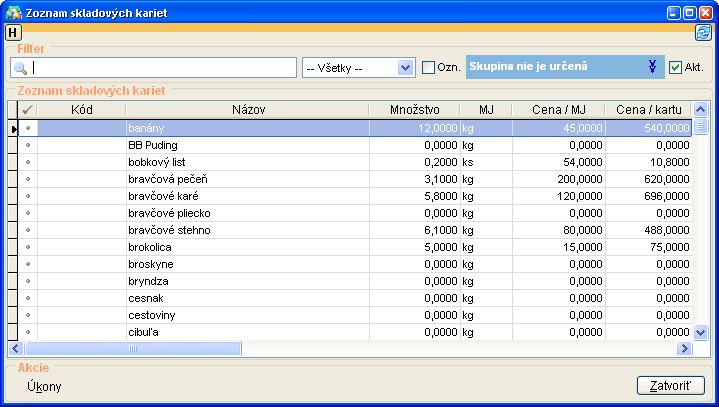Click the current-row arrow indicator beside banány
Image resolution: width=719 pixels, height=407 pixels.
(13, 128)
